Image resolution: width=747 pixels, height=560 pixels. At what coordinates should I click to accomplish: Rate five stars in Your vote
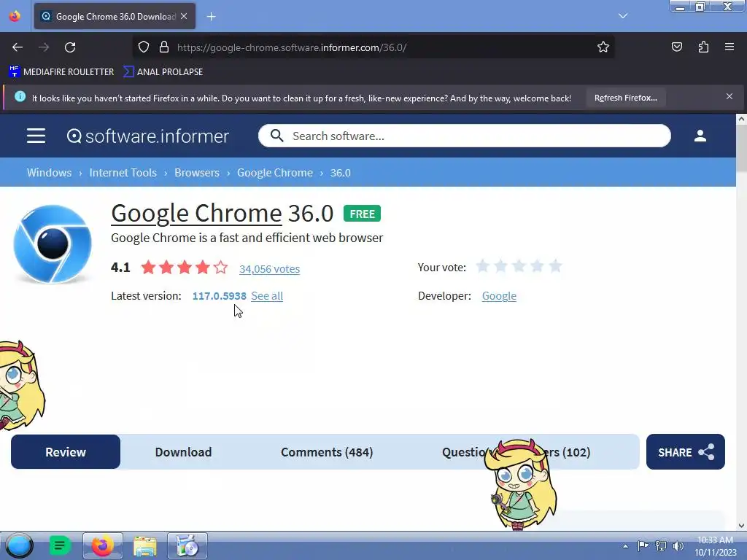[555, 265]
